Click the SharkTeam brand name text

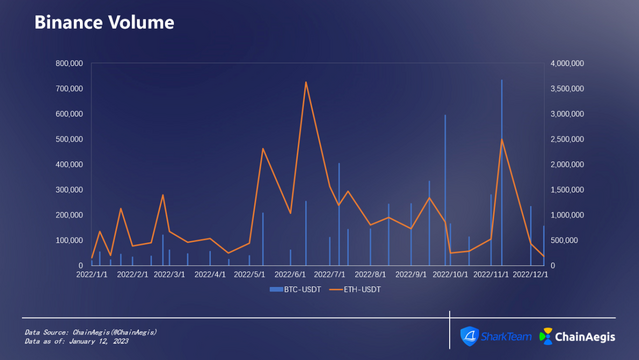[x=506, y=337]
